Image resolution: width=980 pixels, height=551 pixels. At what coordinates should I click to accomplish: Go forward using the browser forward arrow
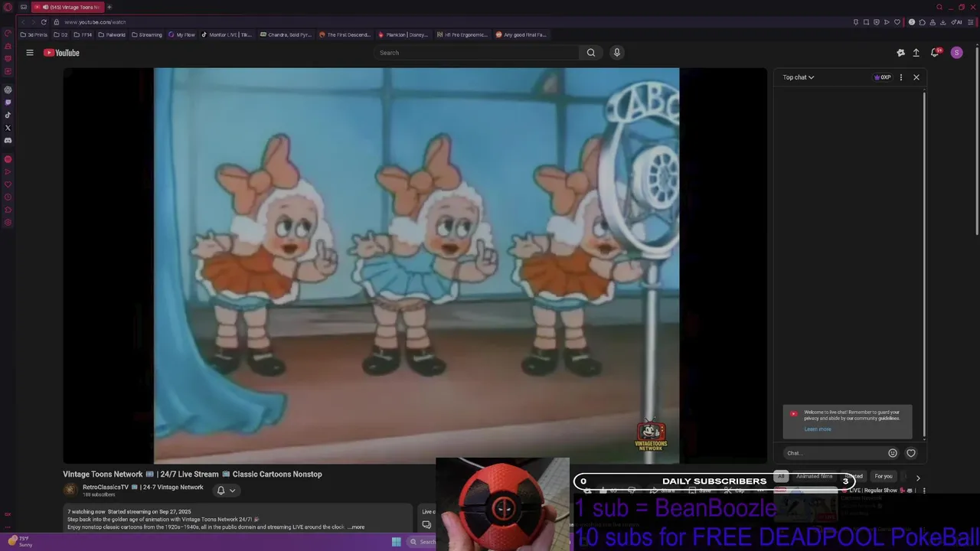tap(32, 22)
